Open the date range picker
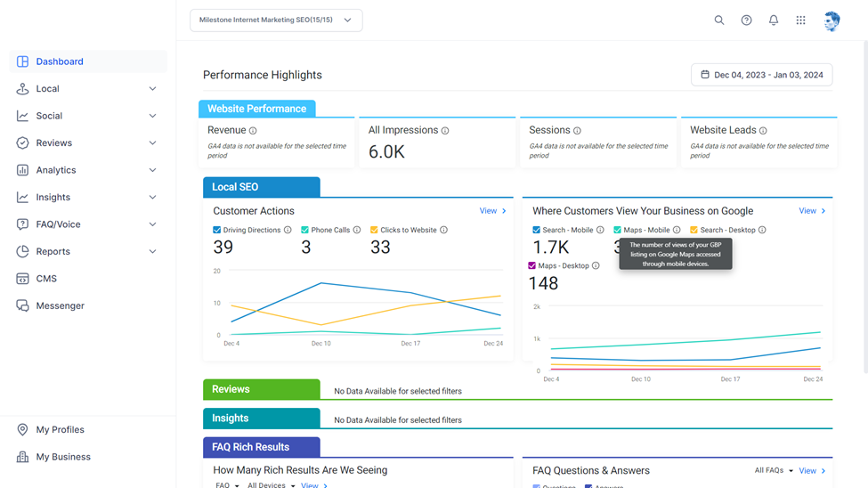The height and width of the screenshot is (488, 868). tap(761, 75)
